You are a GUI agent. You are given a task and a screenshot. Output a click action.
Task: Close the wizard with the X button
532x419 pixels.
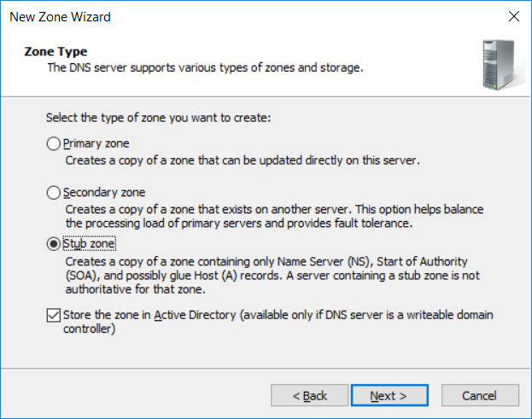click(513, 16)
